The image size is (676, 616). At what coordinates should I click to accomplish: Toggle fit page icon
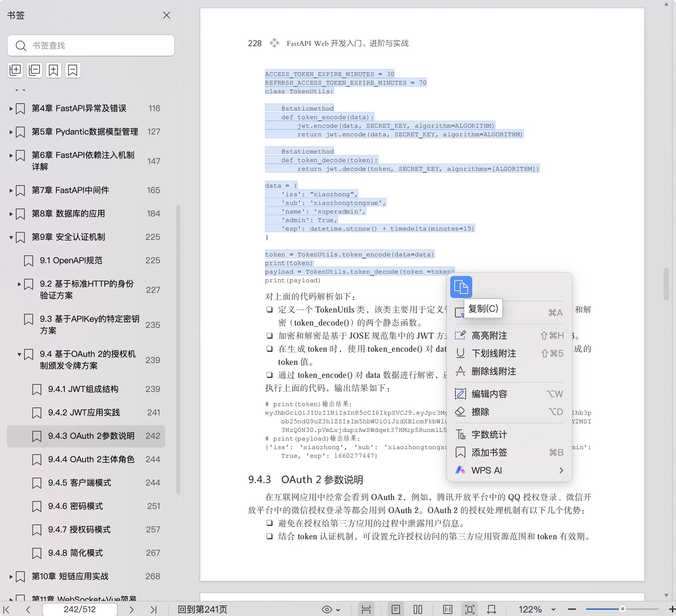(x=469, y=609)
